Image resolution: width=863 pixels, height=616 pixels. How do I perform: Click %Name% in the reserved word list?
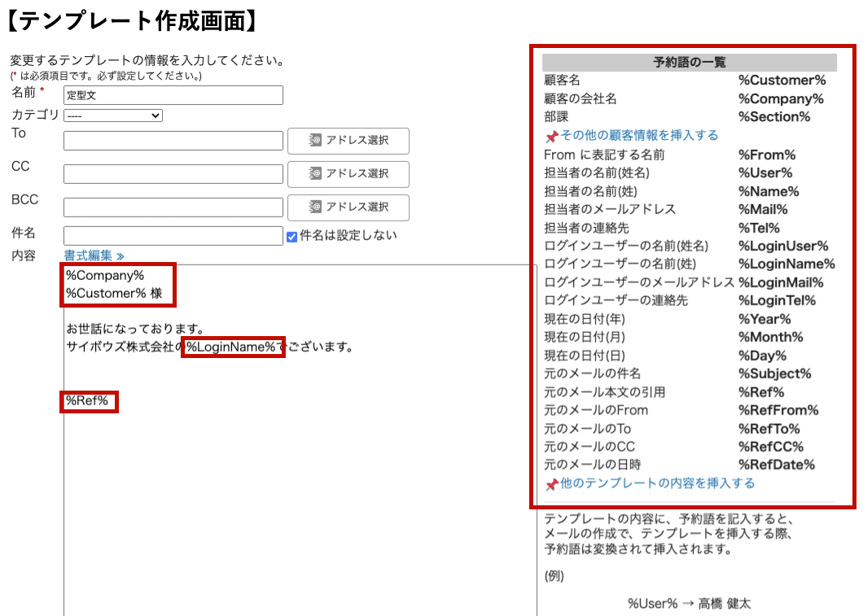tap(769, 192)
